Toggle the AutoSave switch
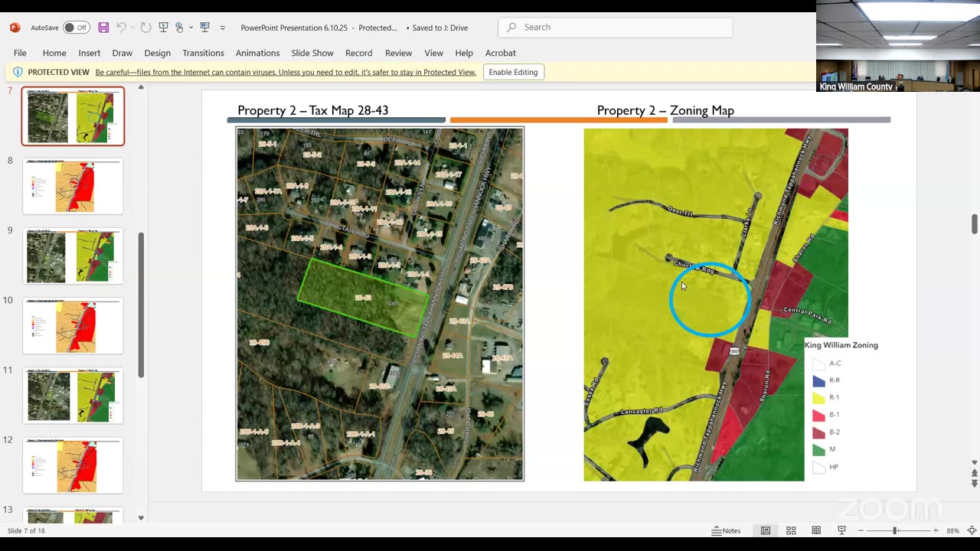Viewport: 980px width, 551px height. point(76,28)
